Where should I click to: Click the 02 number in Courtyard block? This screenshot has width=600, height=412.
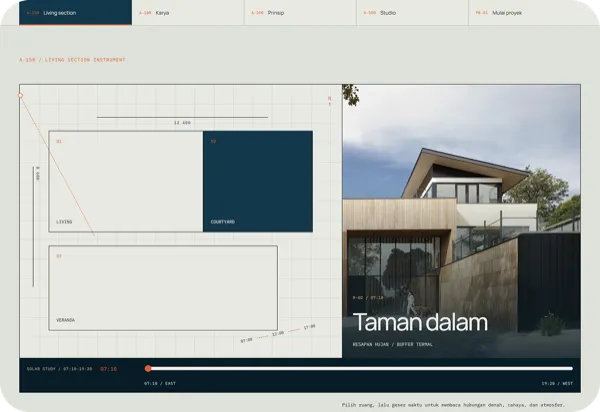point(214,142)
